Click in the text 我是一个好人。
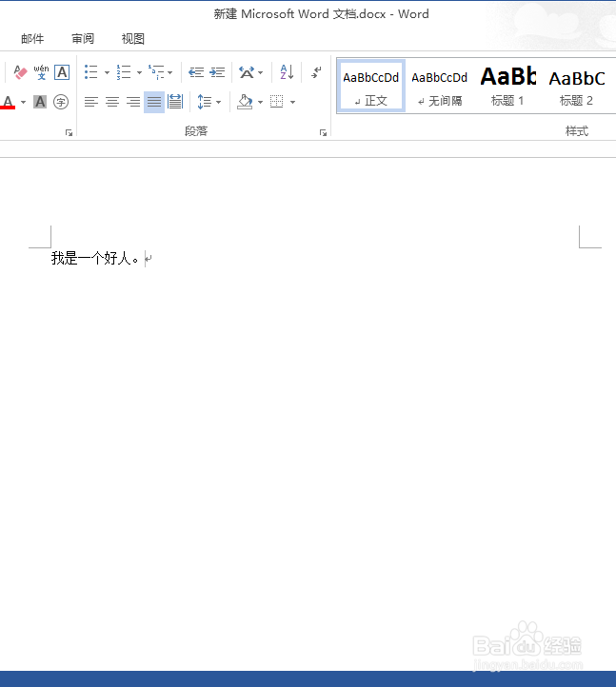Image resolution: width=616 pixels, height=687 pixels. (95, 259)
